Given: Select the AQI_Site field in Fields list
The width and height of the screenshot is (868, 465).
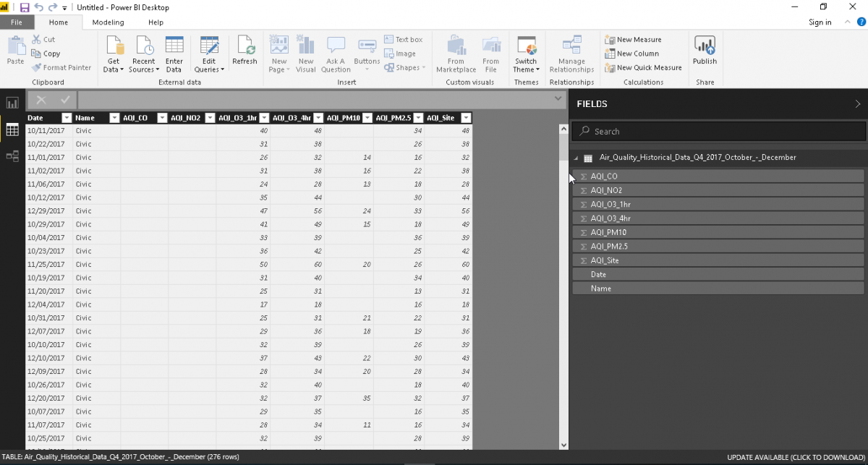Looking at the screenshot, I should (x=605, y=260).
